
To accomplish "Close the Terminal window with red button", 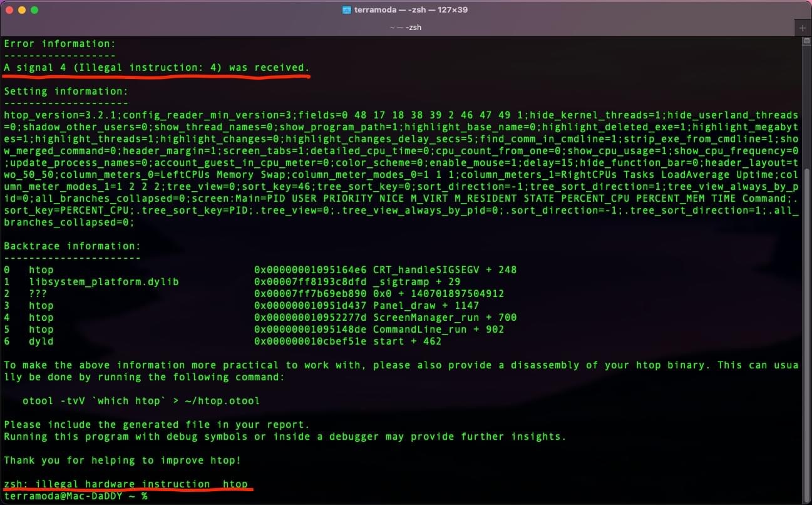I will click(9, 10).
